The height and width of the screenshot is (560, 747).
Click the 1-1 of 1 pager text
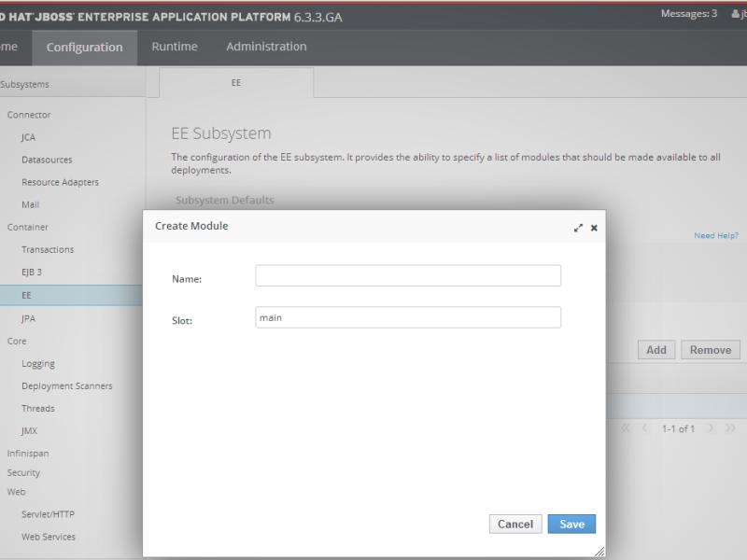[x=678, y=428]
